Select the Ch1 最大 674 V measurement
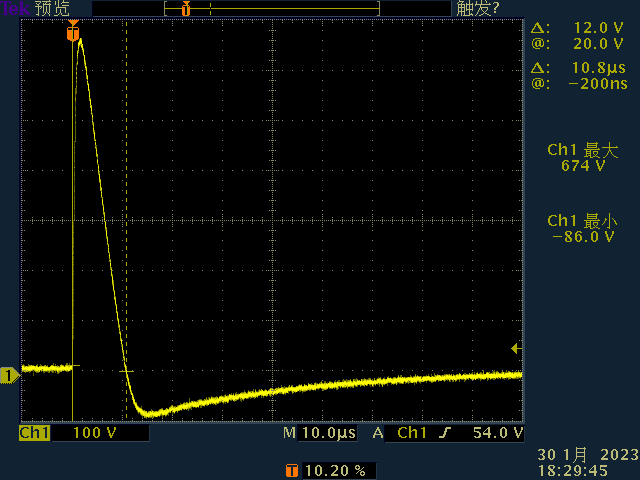 point(583,158)
